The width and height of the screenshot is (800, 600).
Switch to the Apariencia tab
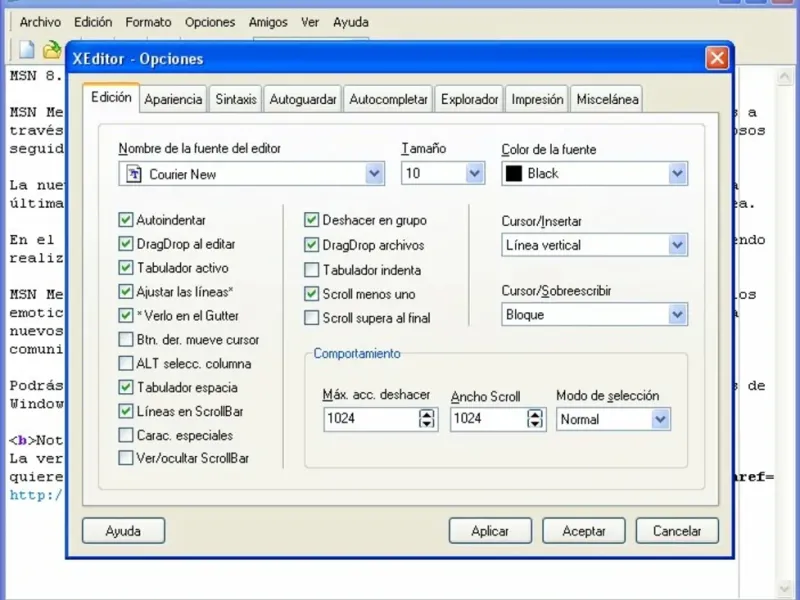coord(173,99)
